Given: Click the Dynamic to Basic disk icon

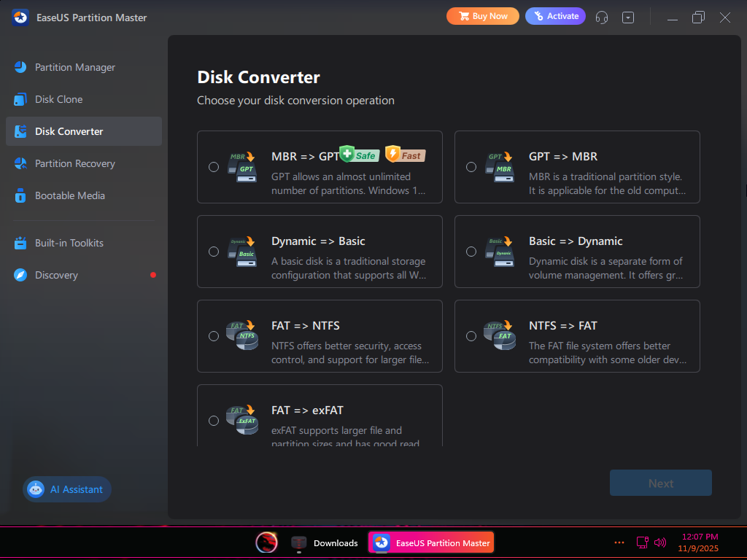Looking at the screenshot, I should (242, 252).
